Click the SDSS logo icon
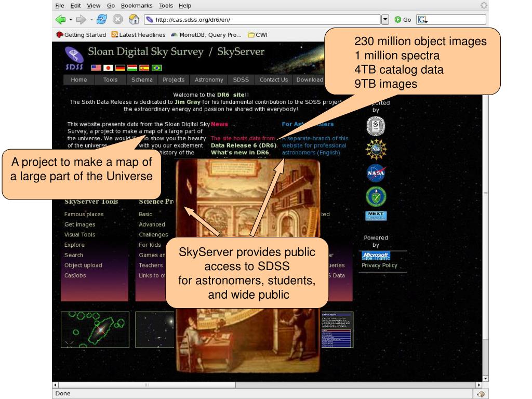 [x=74, y=58]
